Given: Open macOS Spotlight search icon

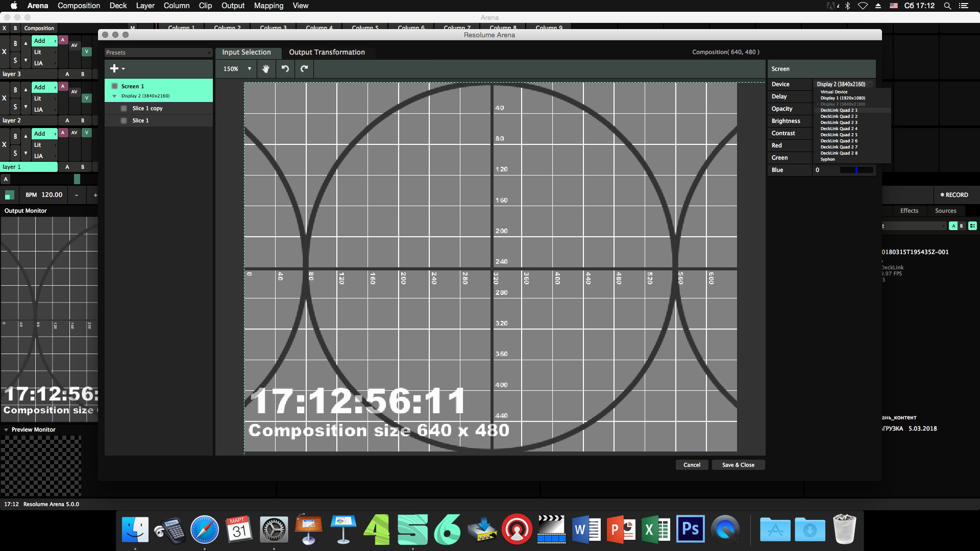Looking at the screenshot, I should [947, 6].
